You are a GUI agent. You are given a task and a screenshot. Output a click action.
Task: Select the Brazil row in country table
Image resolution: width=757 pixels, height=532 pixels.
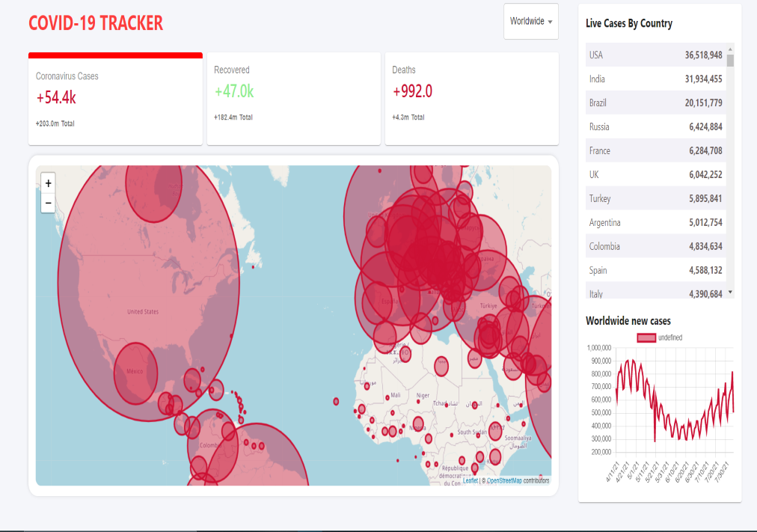click(655, 103)
